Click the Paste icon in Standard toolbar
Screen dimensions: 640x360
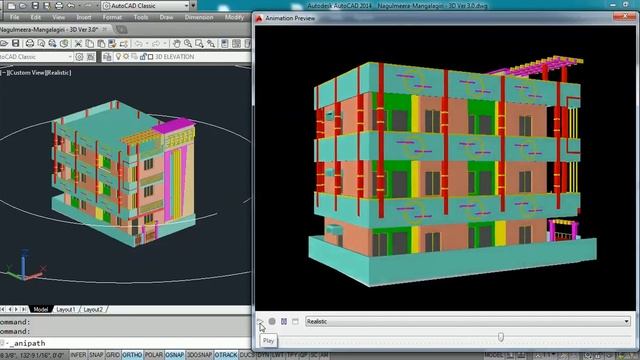click(x=101, y=43)
